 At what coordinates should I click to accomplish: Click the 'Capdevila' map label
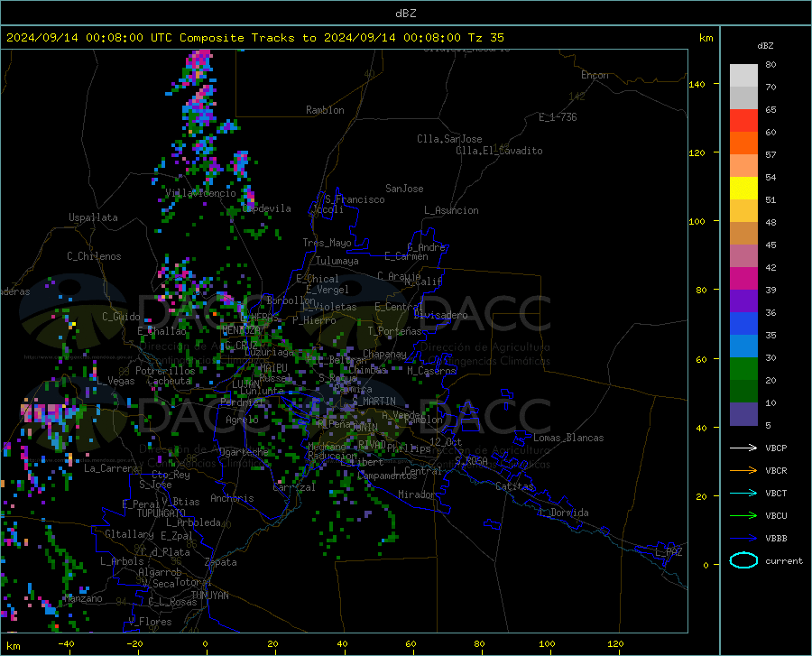coord(267,208)
